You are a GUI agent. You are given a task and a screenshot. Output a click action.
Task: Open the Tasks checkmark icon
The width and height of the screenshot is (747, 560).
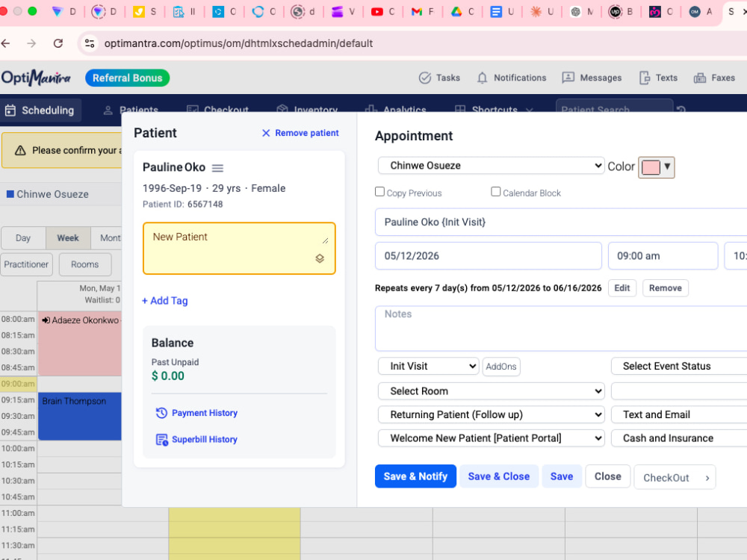click(x=424, y=78)
